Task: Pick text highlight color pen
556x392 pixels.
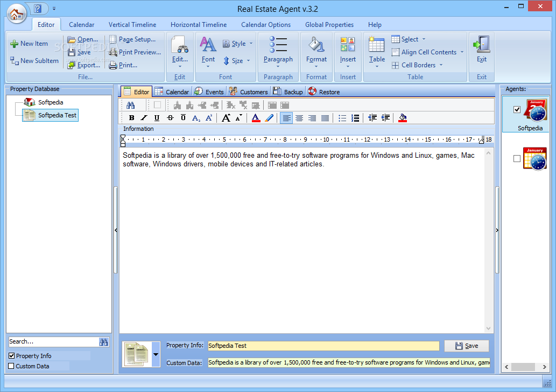Action: pyautogui.click(x=269, y=118)
